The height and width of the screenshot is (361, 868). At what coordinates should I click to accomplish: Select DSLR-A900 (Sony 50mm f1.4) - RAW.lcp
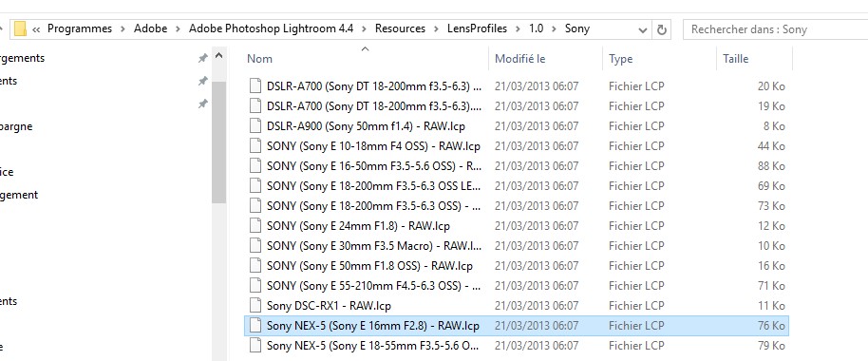point(366,126)
